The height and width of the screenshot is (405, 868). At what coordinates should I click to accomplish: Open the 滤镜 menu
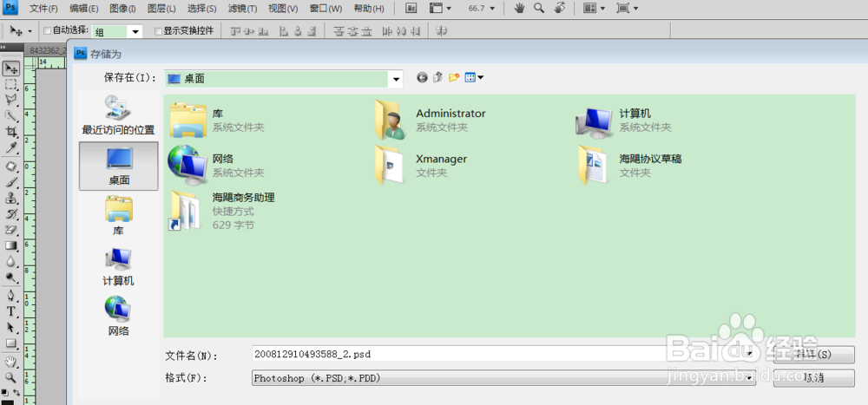(x=242, y=9)
